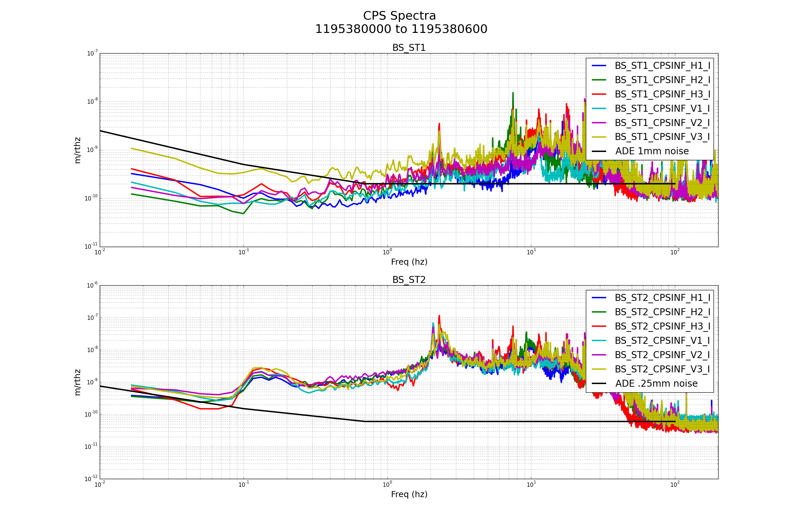Click the bottom plot's m/rthz y-axis label
The height and width of the screenshot is (532, 798).
[78, 382]
